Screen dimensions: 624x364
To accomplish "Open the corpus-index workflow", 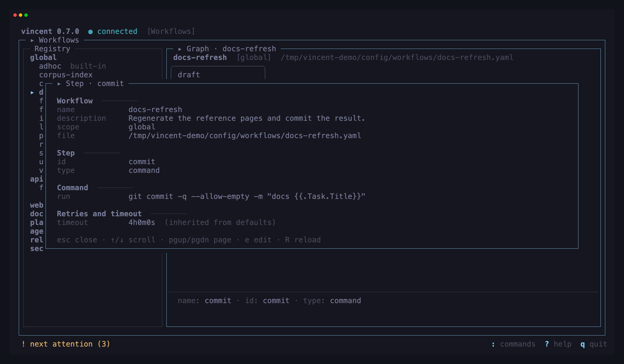I will coord(66,75).
